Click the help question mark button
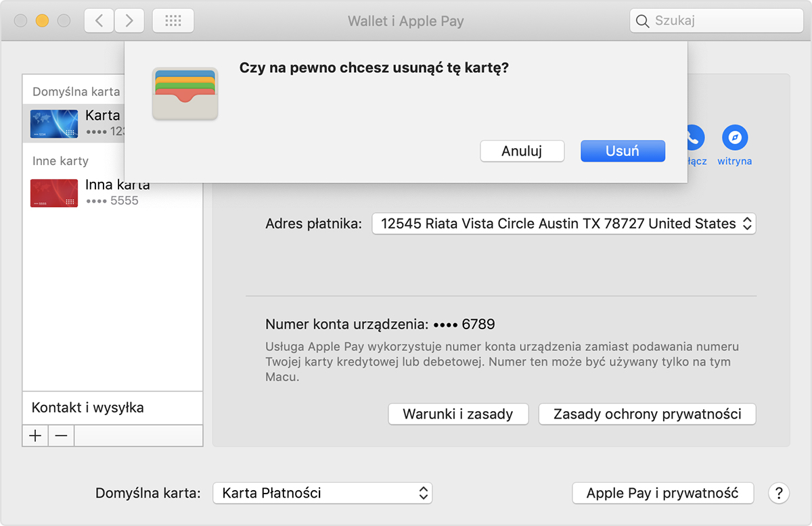Image resolution: width=812 pixels, height=526 pixels. [779, 493]
